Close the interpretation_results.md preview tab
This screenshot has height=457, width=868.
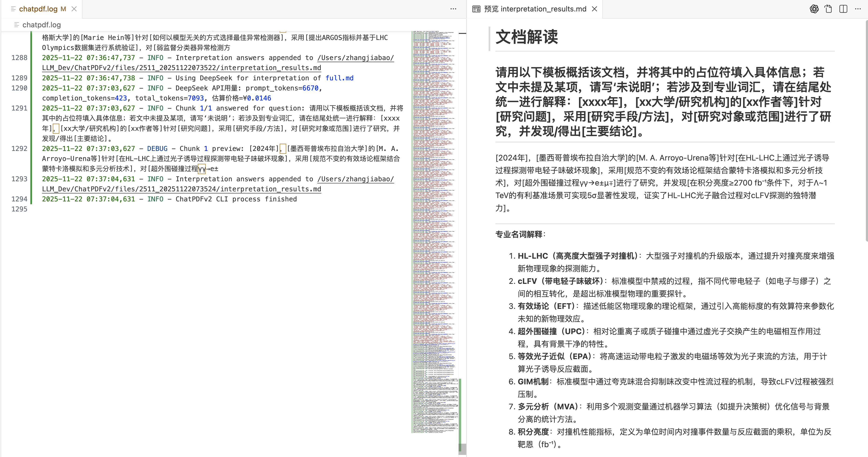tap(594, 9)
